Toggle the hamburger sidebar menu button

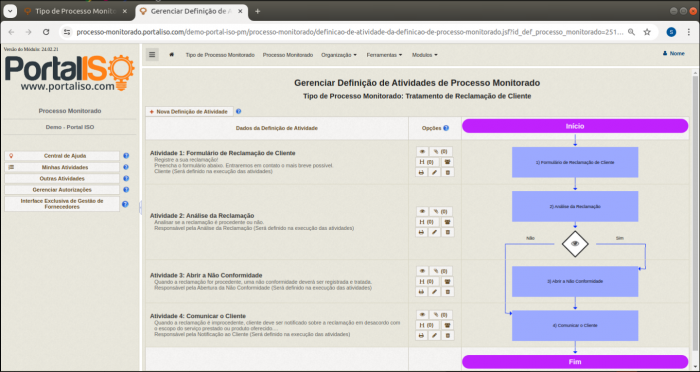[x=152, y=54]
